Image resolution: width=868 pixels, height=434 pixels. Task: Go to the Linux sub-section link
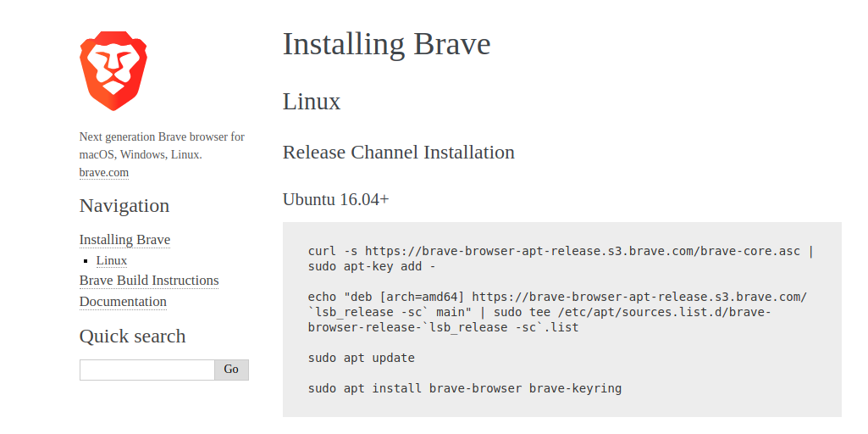[112, 260]
